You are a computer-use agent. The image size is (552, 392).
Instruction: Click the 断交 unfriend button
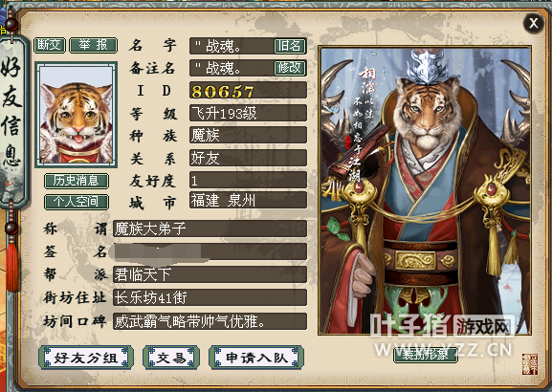point(50,45)
